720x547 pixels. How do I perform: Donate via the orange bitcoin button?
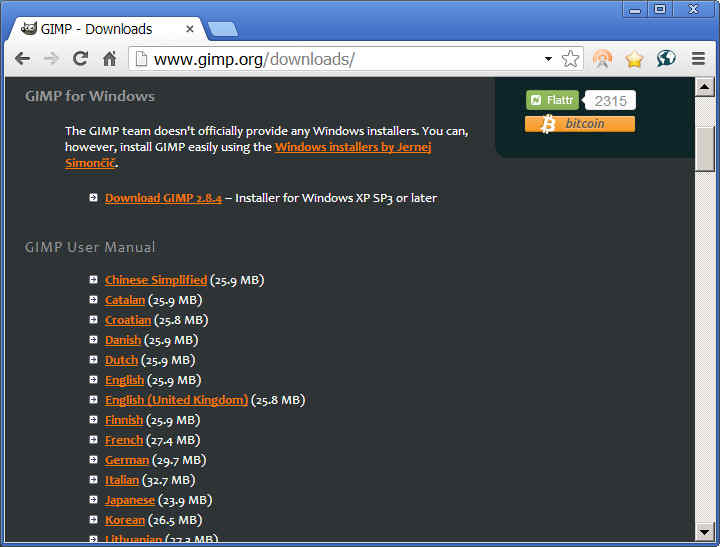pyautogui.click(x=579, y=124)
